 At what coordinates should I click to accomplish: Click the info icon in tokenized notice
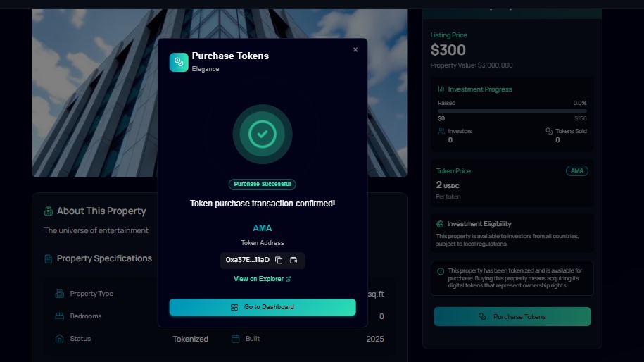point(441,271)
